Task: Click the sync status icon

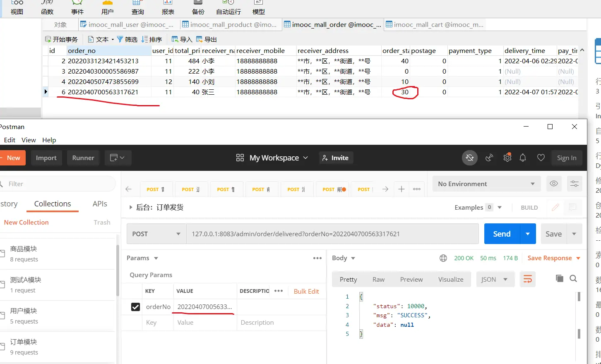Action: [470, 158]
